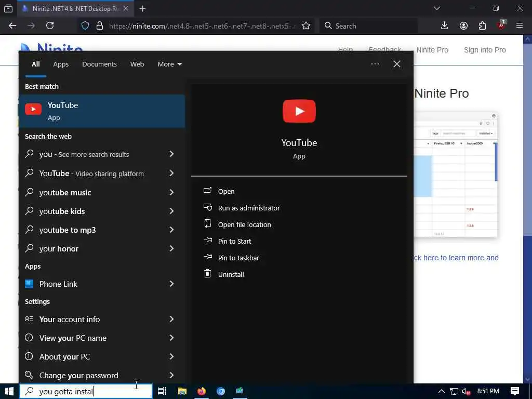Image resolution: width=532 pixels, height=399 pixels.
Task: Expand 'View your PC name' arrow
Action: [x=171, y=338]
